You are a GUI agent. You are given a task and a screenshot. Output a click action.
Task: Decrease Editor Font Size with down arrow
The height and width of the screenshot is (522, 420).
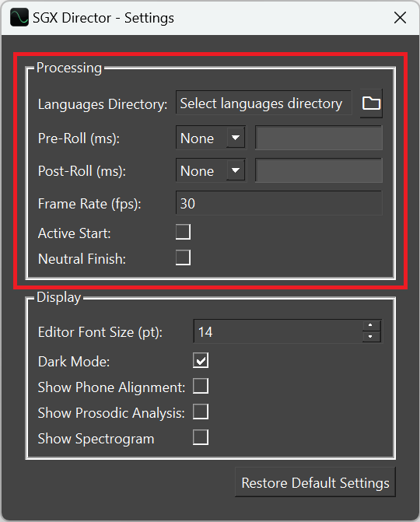coord(372,337)
